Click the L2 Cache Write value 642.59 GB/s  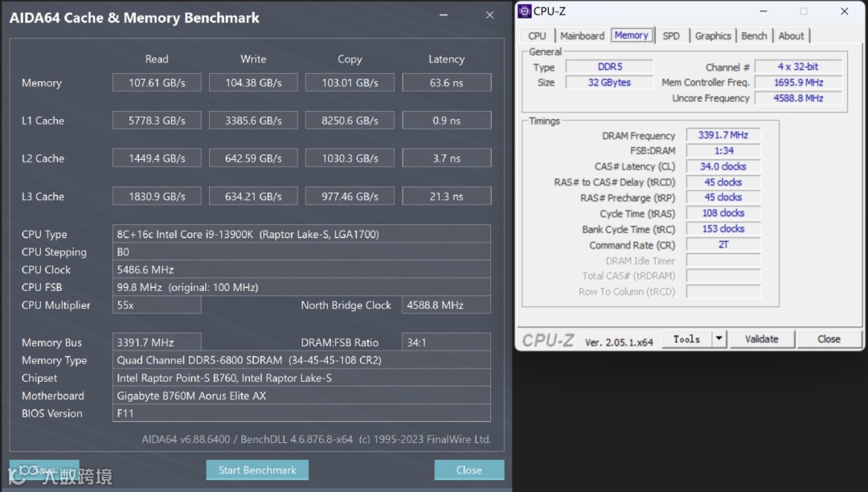point(253,158)
